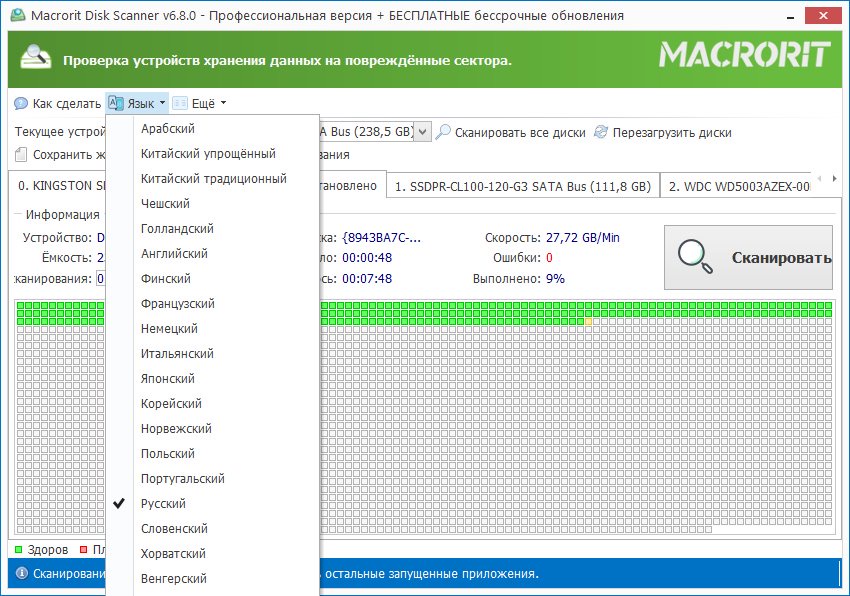Image resolution: width=850 pixels, height=596 pixels.
Task: Minimize the Macrorit Disk Scanner window
Action: [x=790, y=16]
